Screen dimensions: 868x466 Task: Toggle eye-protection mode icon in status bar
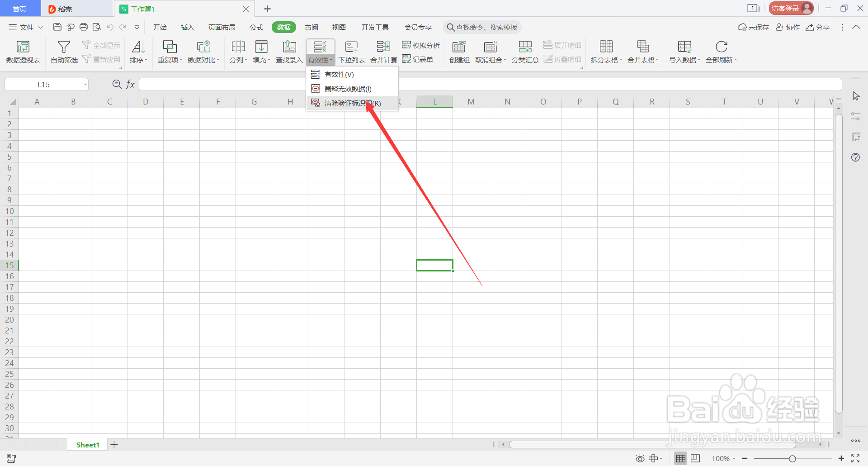640,458
